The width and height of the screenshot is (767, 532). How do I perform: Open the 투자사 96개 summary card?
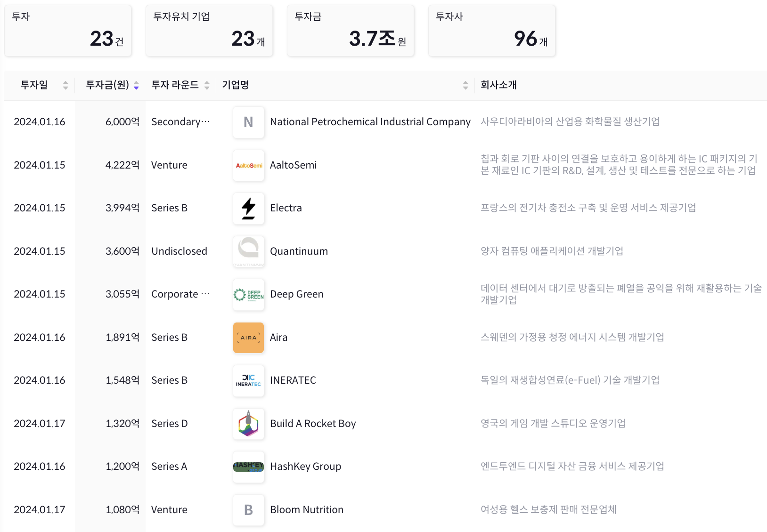[x=492, y=31]
